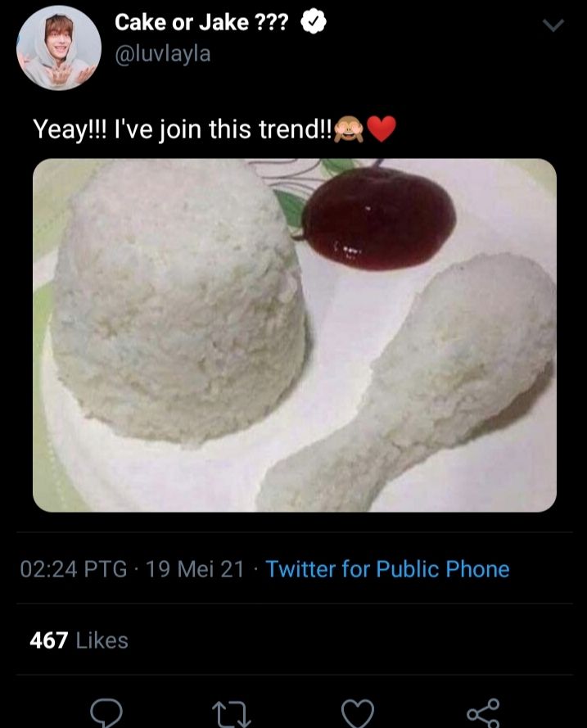Open the Cake or Jake ??? profile name
The height and width of the screenshot is (728, 587).
click(x=201, y=22)
